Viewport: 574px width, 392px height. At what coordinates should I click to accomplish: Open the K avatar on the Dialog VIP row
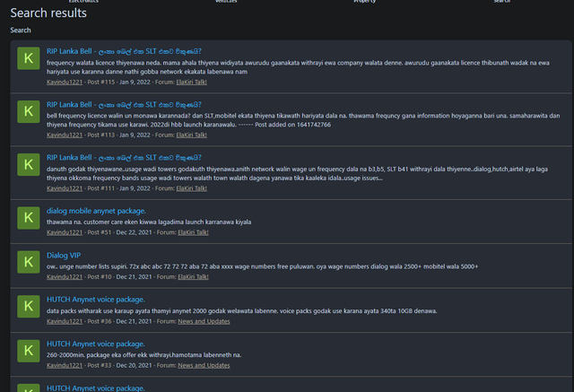pyautogui.click(x=29, y=262)
